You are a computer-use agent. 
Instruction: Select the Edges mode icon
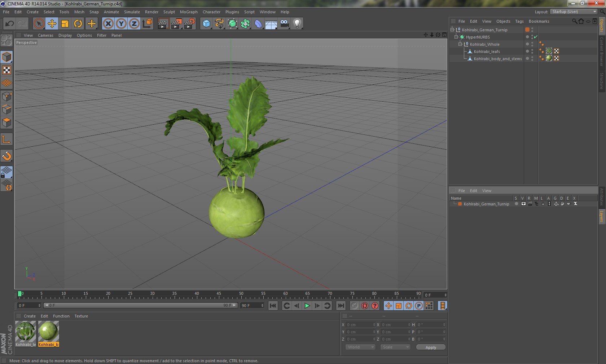7,110
